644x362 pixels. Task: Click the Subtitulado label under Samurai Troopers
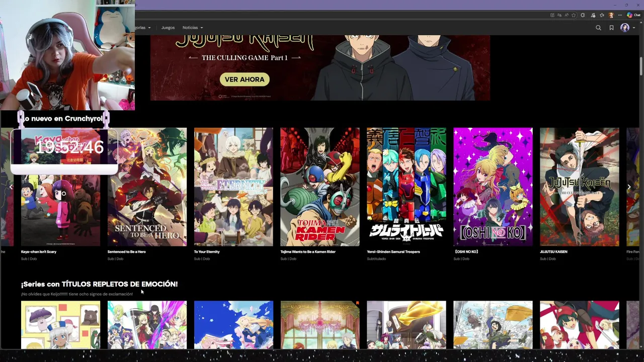click(x=376, y=259)
